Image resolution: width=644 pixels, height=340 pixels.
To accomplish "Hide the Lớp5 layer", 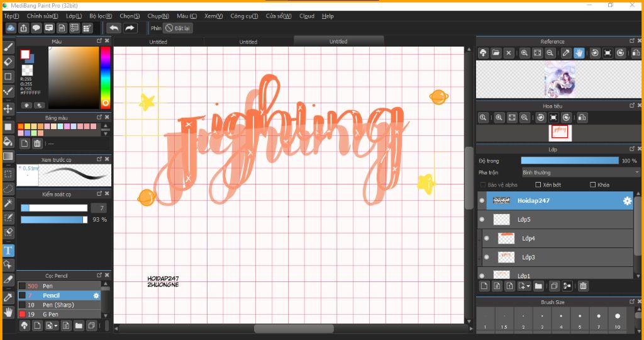I will click(x=482, y=220).
